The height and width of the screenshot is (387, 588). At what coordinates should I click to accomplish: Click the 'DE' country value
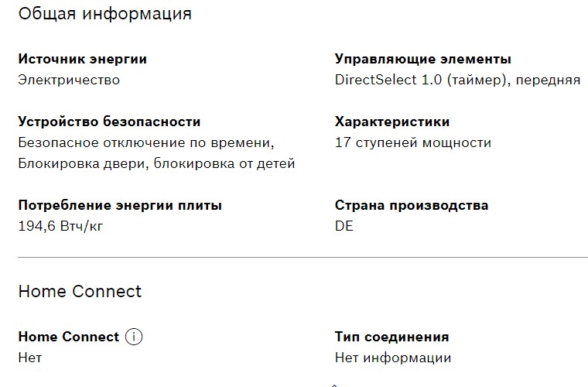point(344,226)
